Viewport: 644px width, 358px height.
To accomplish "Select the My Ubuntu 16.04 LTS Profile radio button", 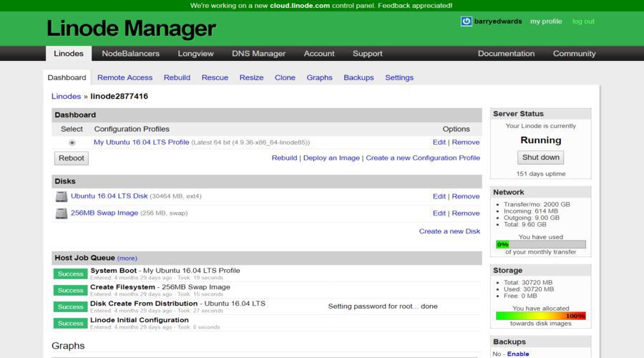I will coord(72,142).
